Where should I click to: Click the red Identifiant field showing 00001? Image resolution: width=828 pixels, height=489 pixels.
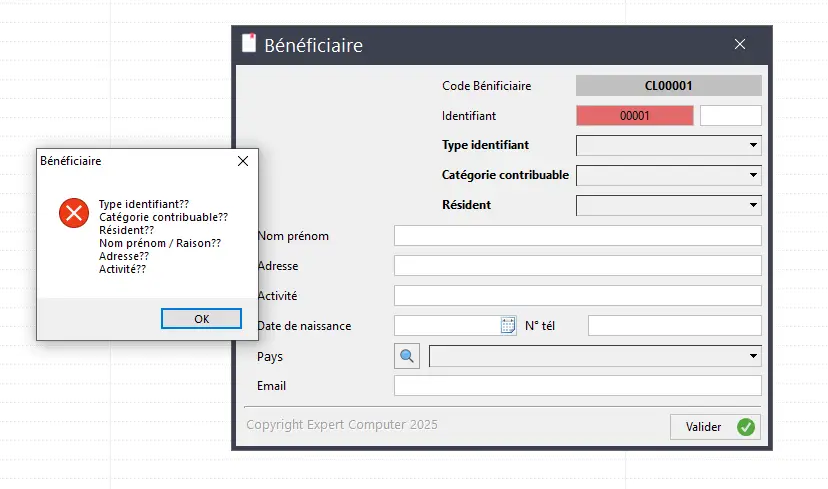[x=634, y=116]
